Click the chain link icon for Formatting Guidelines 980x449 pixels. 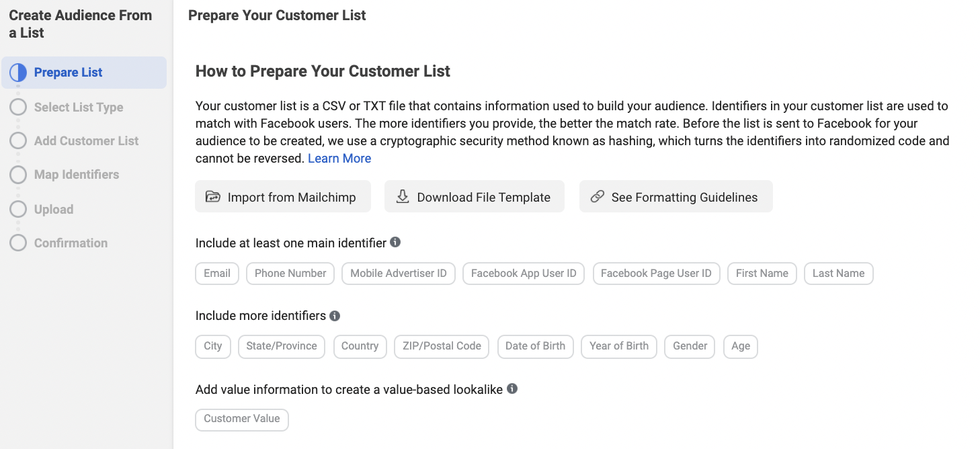click(x=597, y=197)
